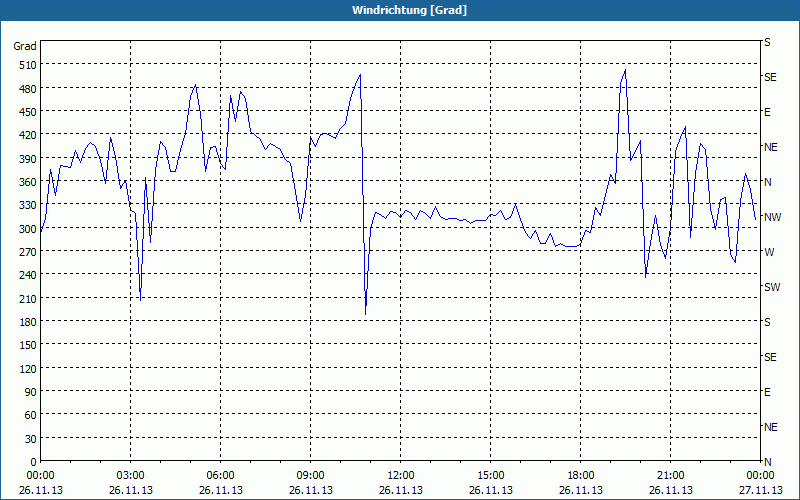Click the 03:00 time axis label
The height and width of the screenshot is (500, 800).
click(x=131, y=476)
